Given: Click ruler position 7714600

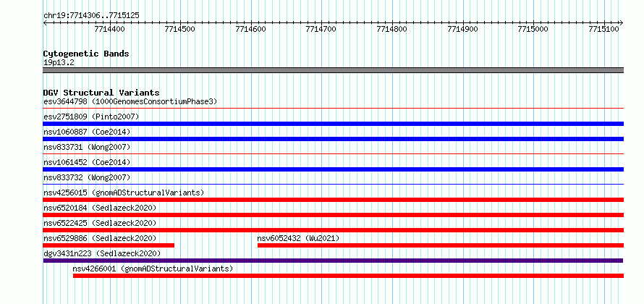Looking at the screenshot, I should point(250,29).
